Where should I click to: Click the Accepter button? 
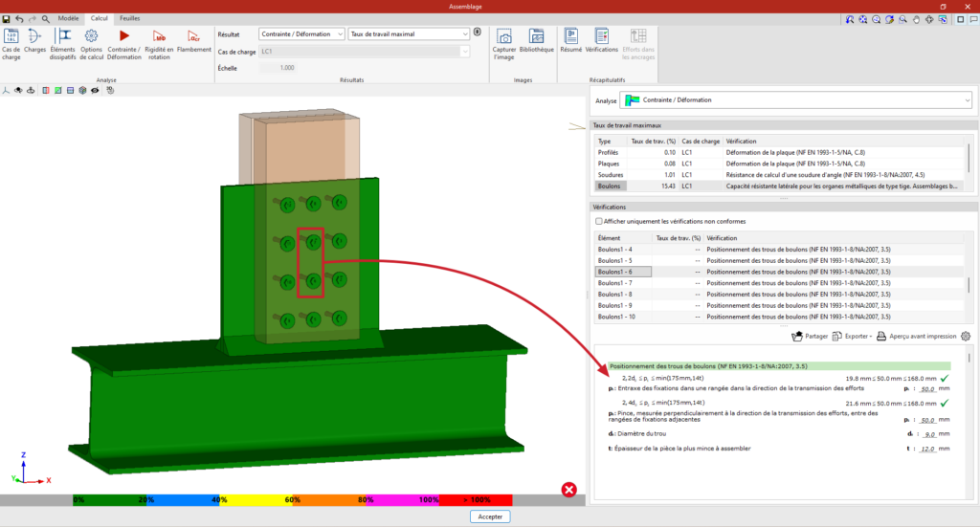pyautogui.click(x=490, y=516)
